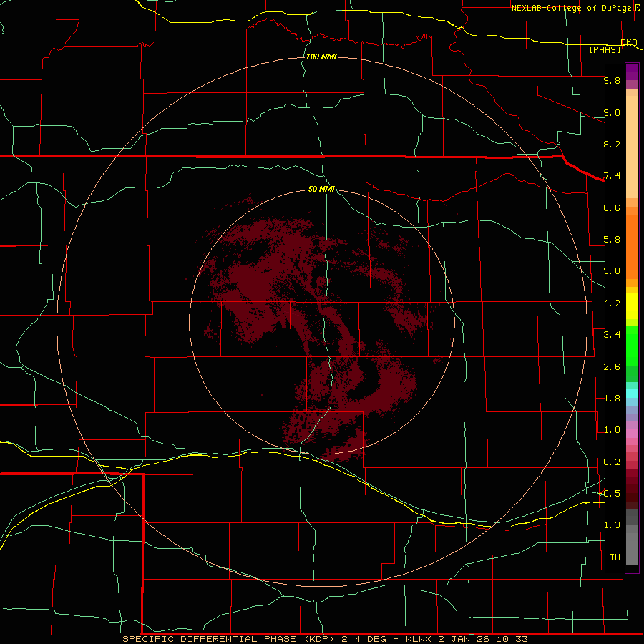The image size is (644, 644).
Task: Click the "100 NMI" range ring label
Action: [x=321, y=57]
